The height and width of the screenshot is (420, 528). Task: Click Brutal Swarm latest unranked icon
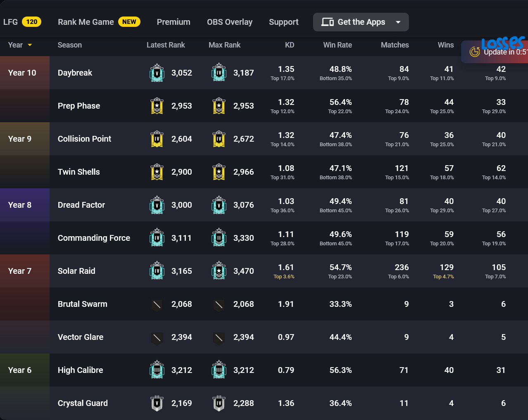click(157, 305)
